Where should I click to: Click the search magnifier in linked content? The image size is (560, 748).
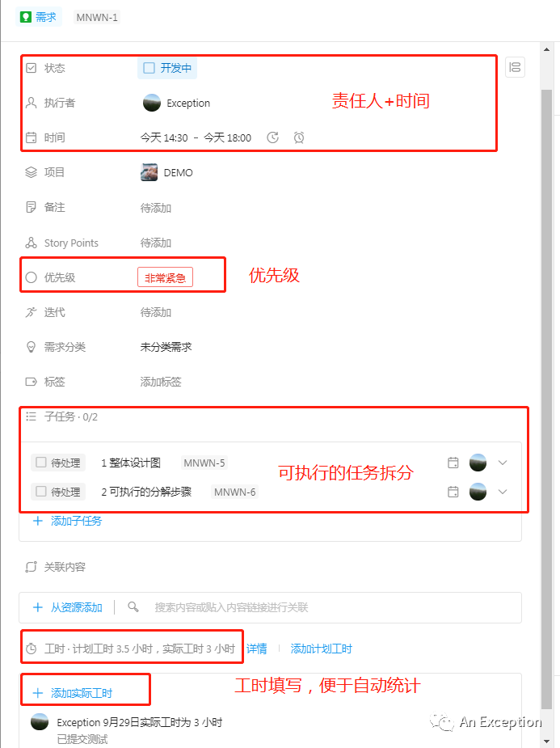click(x=133, y=606)
